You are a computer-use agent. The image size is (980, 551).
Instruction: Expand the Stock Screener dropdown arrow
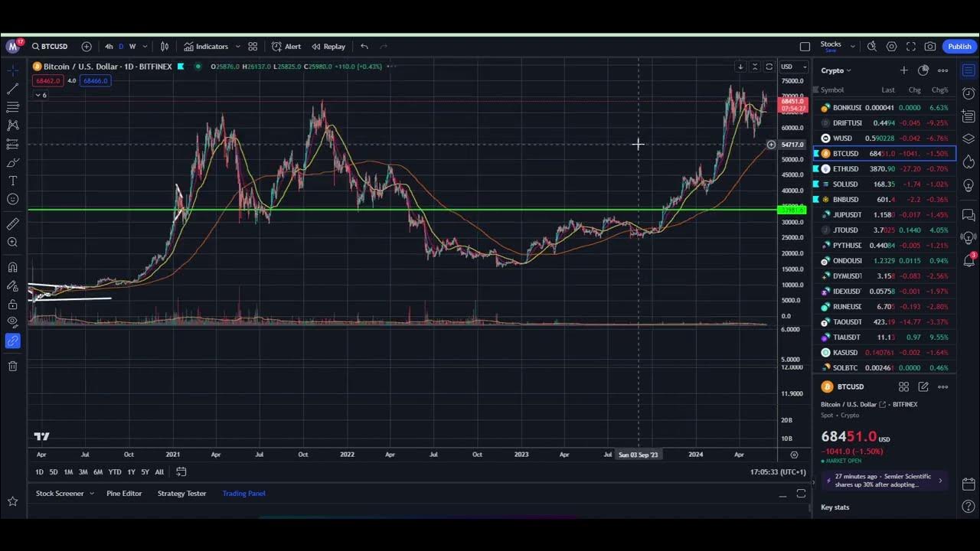pyautogui.click(x=92, y=494)
